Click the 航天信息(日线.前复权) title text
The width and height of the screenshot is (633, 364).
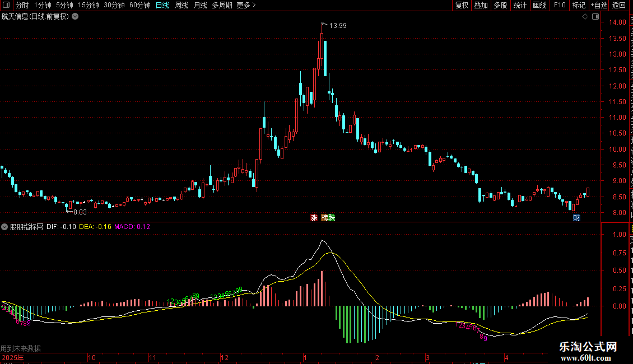(x=35, y=17)
